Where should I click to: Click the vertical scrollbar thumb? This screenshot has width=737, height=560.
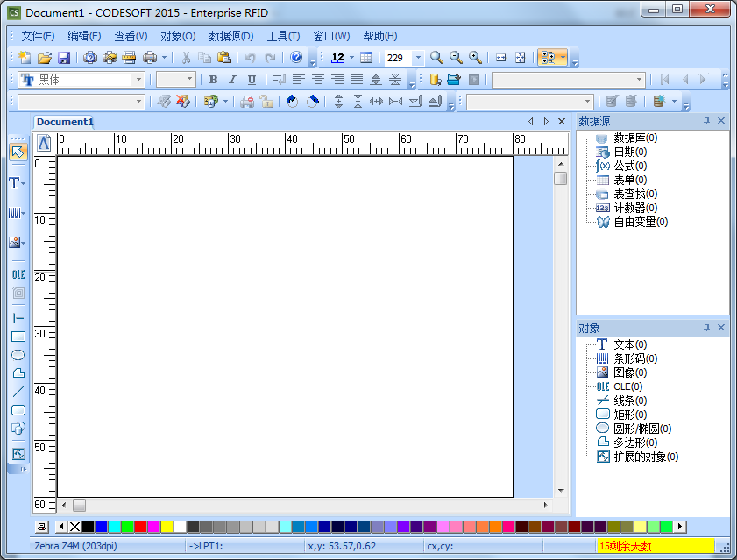pyautogui.click(x=560, y=178)
